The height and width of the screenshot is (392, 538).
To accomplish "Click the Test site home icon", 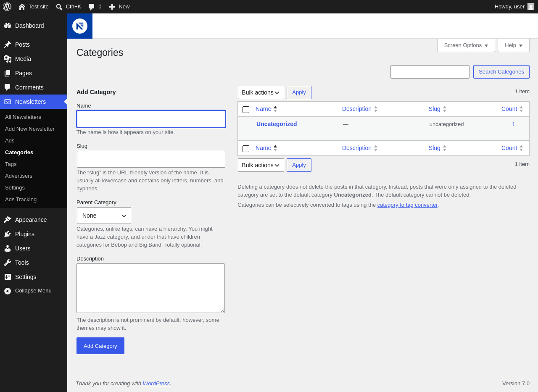I will point(22,7).
